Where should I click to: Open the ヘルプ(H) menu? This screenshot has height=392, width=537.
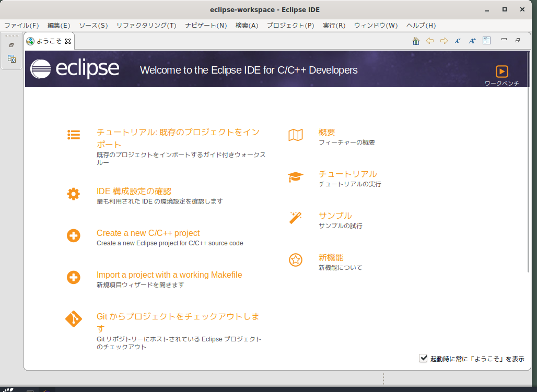click(421, 26)
